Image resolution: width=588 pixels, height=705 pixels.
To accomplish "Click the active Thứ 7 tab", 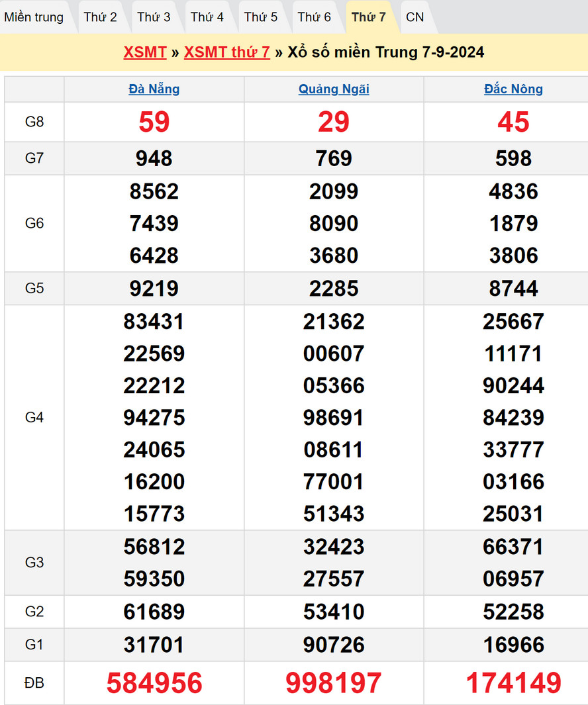I will click(x=369, y=17).
